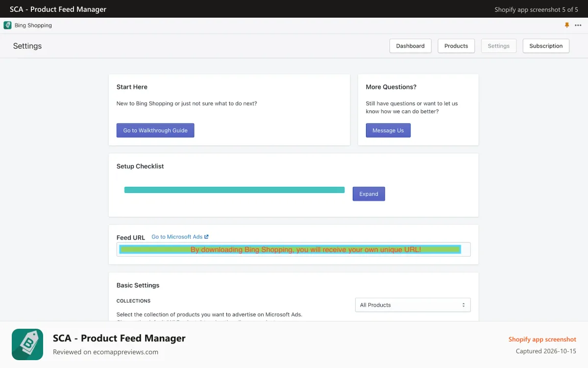Switch to the Products tab
This screenshot has width=588, height=368.
point(456,46)
